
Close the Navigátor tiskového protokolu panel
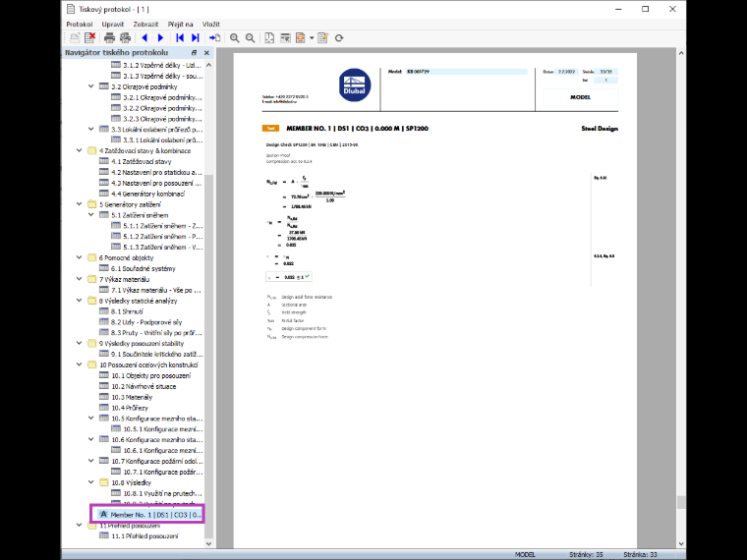[206, 53]
